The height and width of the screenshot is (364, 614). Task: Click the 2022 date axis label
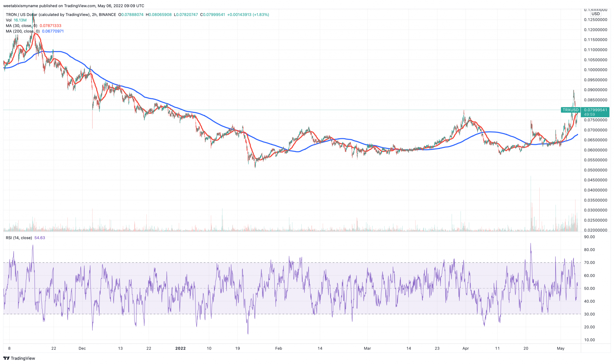point(180,348)
